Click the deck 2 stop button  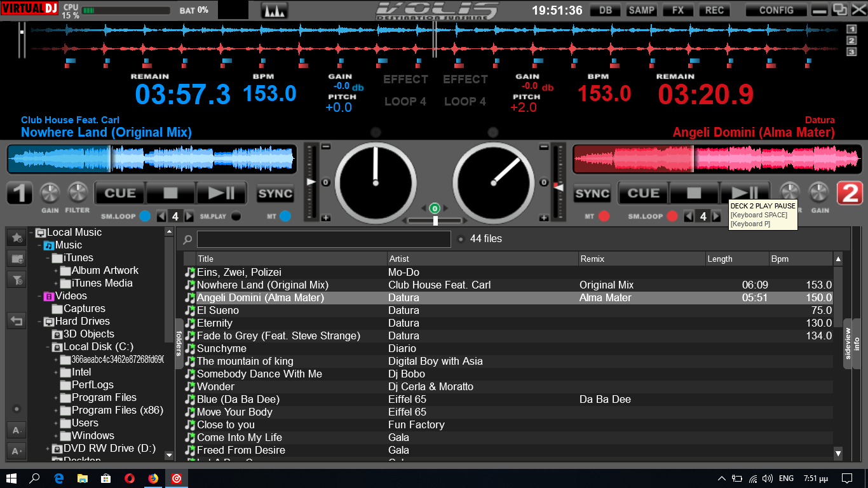(694, 193)
